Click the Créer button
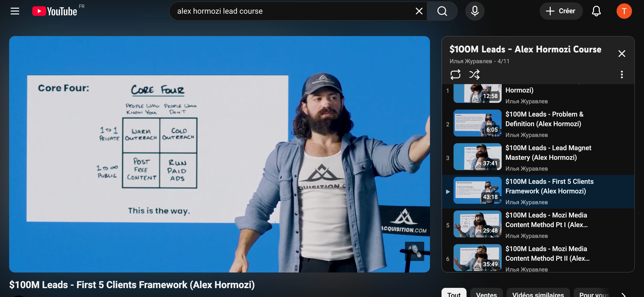 pos(561,11)
